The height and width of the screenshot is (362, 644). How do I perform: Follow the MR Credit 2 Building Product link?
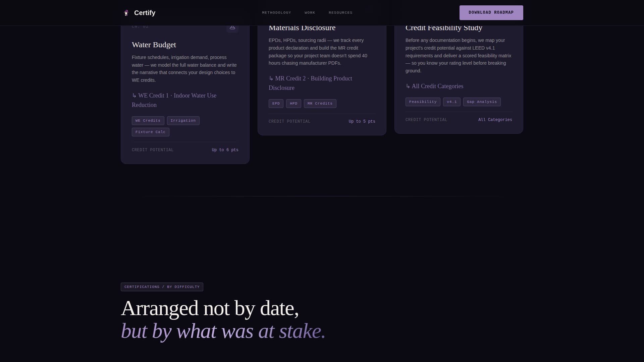(310, 83)
